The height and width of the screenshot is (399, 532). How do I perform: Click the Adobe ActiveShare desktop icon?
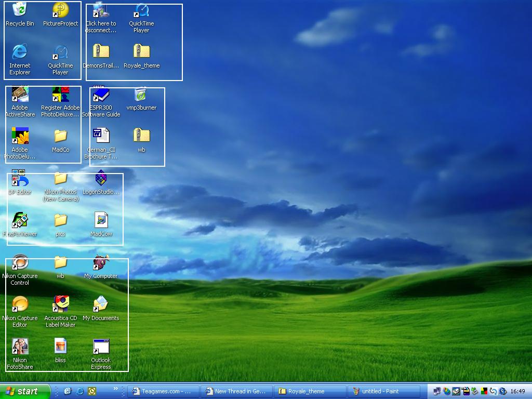[20, 95]
